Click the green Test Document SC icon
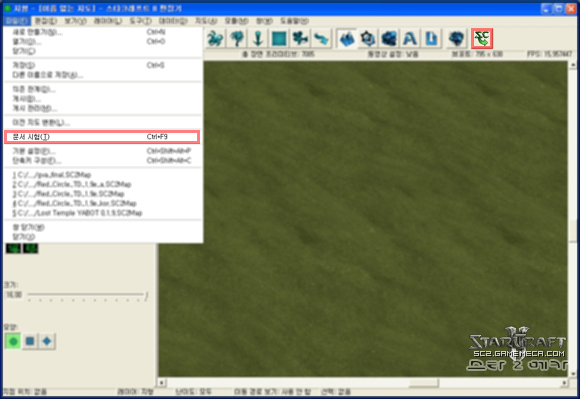580x399 pixels. pyautogui.click(x=482, y=38)
